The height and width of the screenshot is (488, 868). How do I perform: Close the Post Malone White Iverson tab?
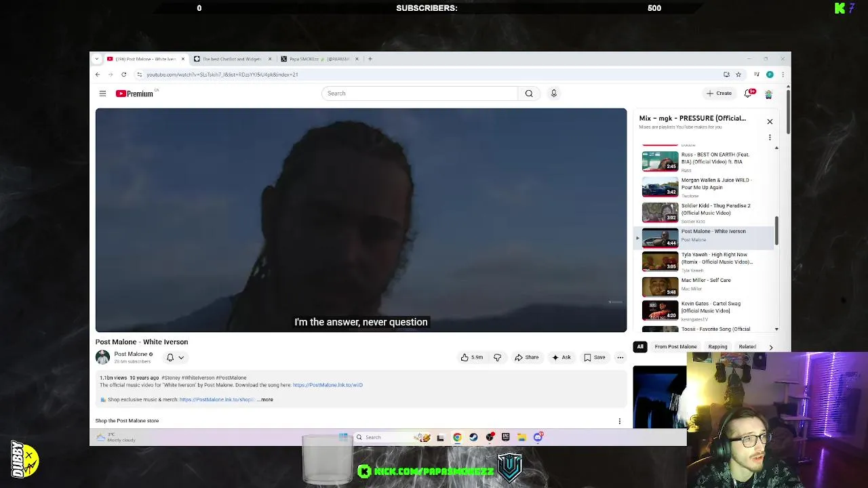[182, 59]
